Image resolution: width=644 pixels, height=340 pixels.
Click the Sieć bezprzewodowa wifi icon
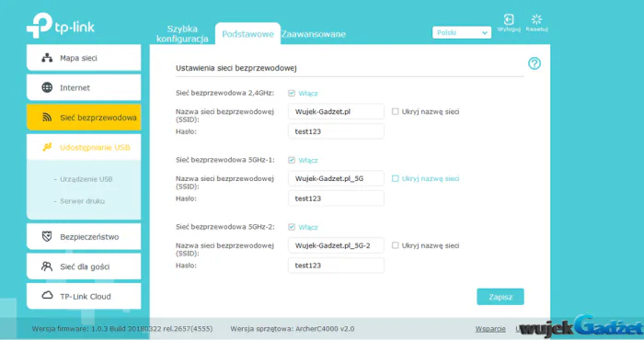pyautogui.click(x=47, y=118)
